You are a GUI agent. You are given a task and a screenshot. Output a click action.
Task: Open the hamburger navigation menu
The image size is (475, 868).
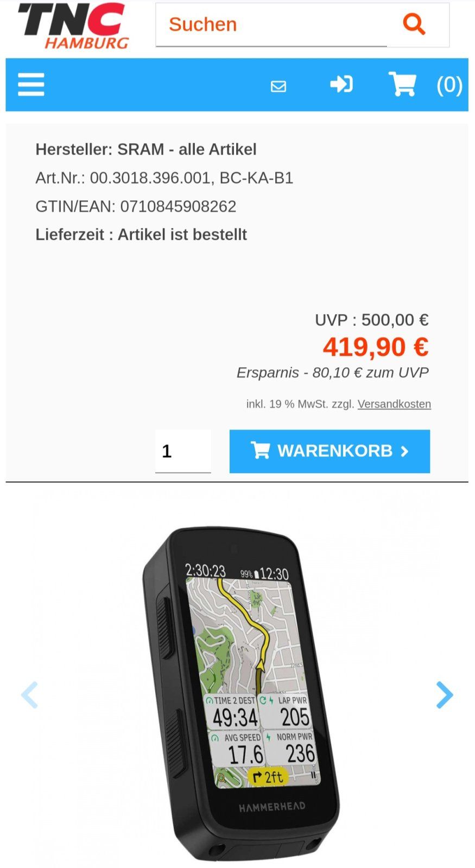point(31,85)
